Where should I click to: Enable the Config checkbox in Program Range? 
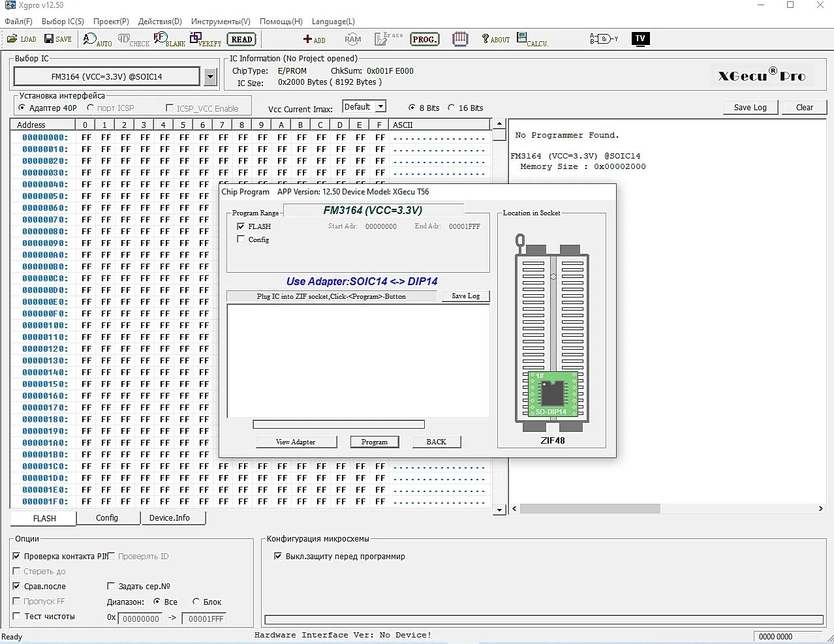pyautogui.click(x=241, y=239)
